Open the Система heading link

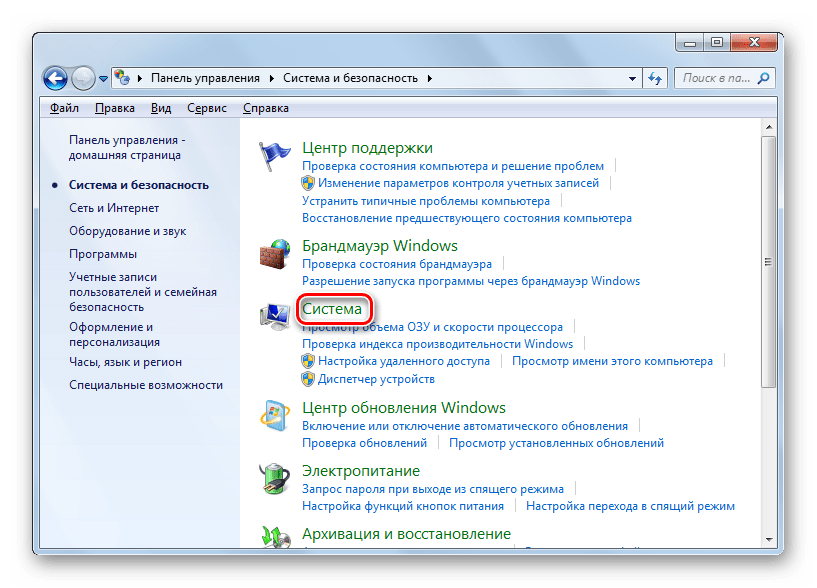332,309
